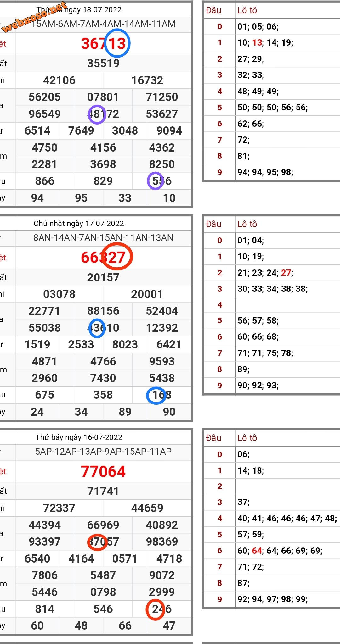Click the number 12392
The height and width of the screenshot is (644, 340).
(162, 328)
